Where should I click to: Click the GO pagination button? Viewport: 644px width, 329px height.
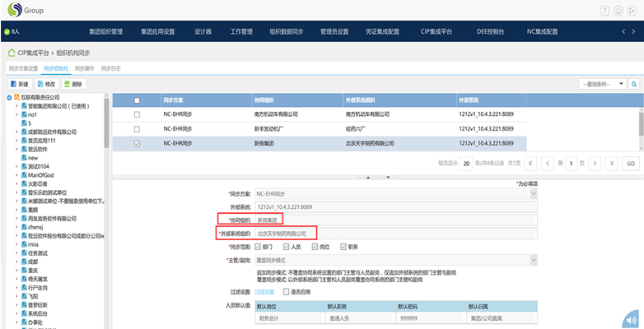(x=630, y=164)
